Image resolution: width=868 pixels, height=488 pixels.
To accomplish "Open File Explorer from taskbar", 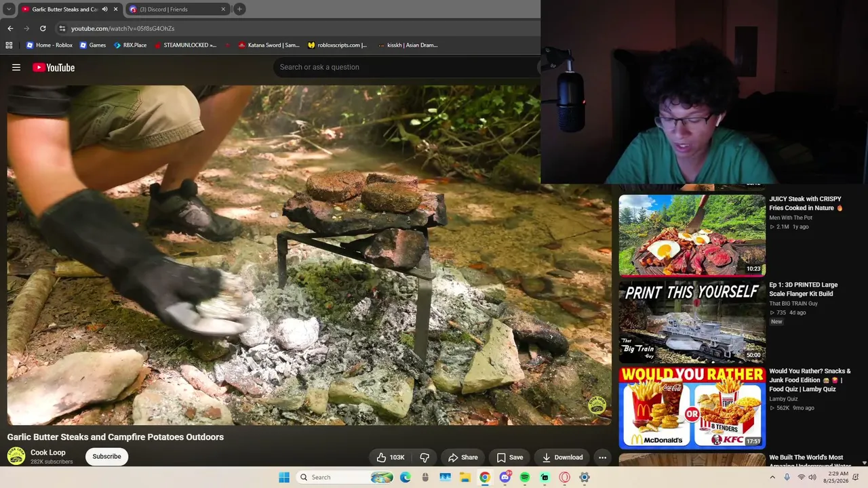I will [x=465, y=477].
